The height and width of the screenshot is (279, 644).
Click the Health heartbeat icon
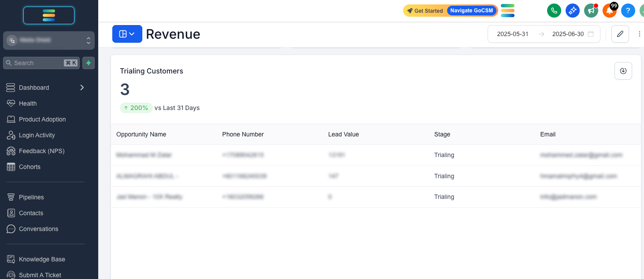pos(11,103)
